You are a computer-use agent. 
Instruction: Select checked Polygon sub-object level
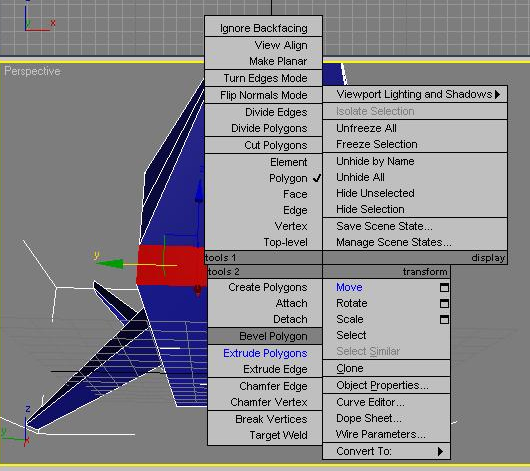tap(264, 178)
